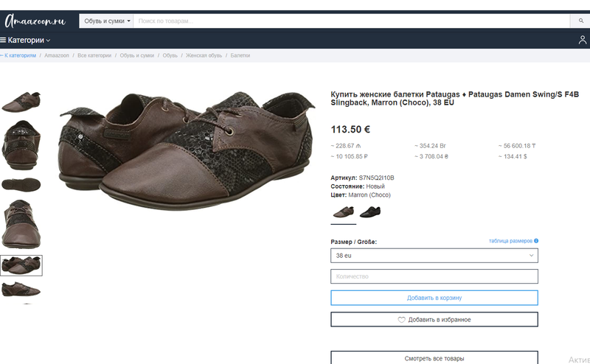
Task: Click the Количество quantity input field
Action: coord(434,276)
